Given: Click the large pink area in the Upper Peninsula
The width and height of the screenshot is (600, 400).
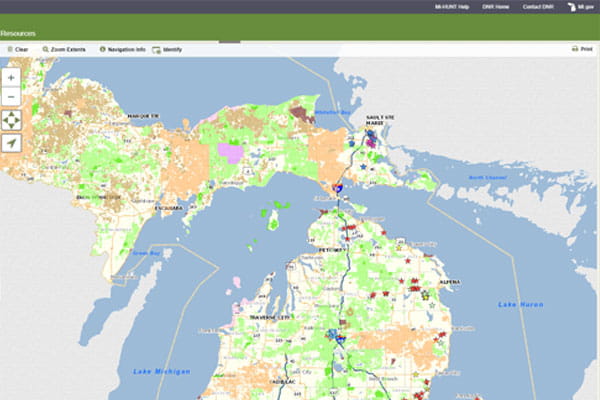Looking at the screenshot, I should tap(231, 153).
